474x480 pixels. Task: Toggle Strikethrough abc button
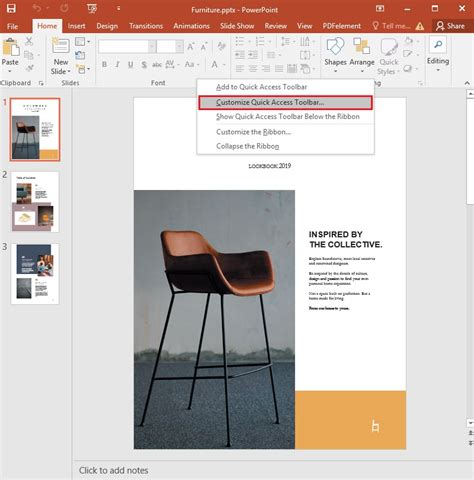(x=157, y=64)
